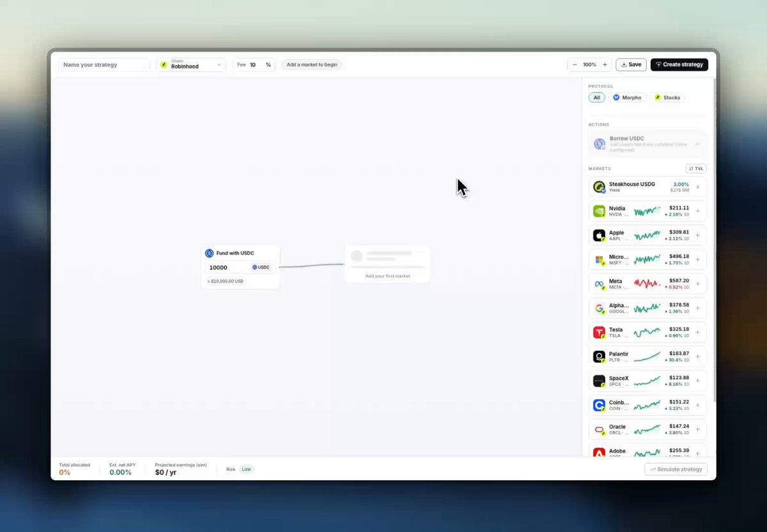This screenshot has height=532, width=767.
Task: Click the Create strategy button
Action: (x=679, y=65)
